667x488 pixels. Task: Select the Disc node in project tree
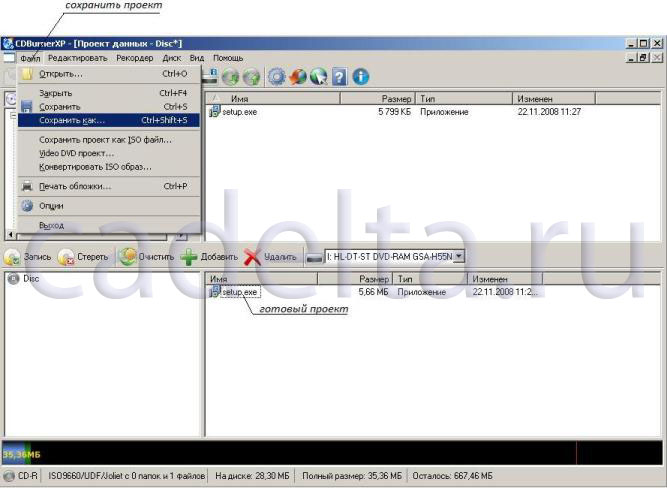pos(31,279)
